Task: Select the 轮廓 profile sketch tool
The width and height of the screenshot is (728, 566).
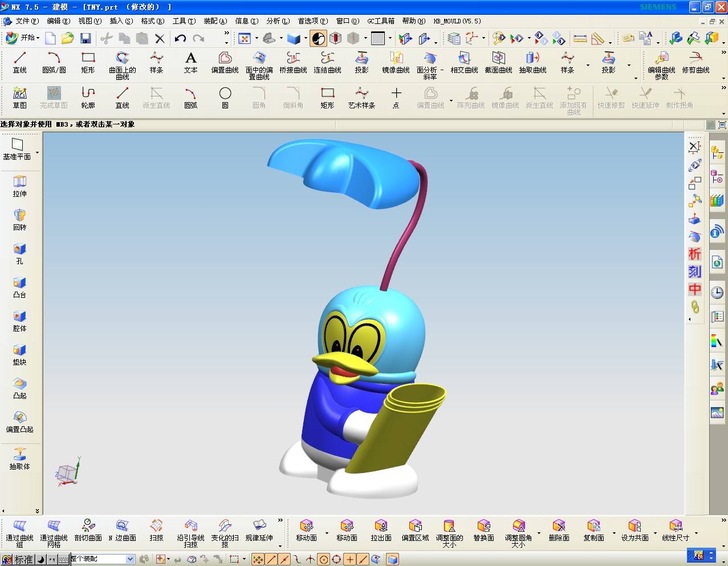Action: coord(88,98)
